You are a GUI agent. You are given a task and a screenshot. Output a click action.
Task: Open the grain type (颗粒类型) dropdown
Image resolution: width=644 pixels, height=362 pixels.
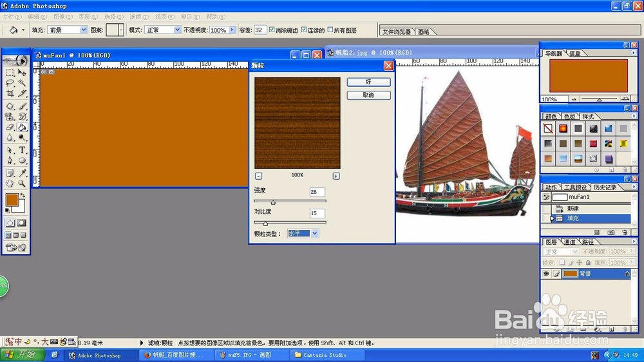pos(314,233)
